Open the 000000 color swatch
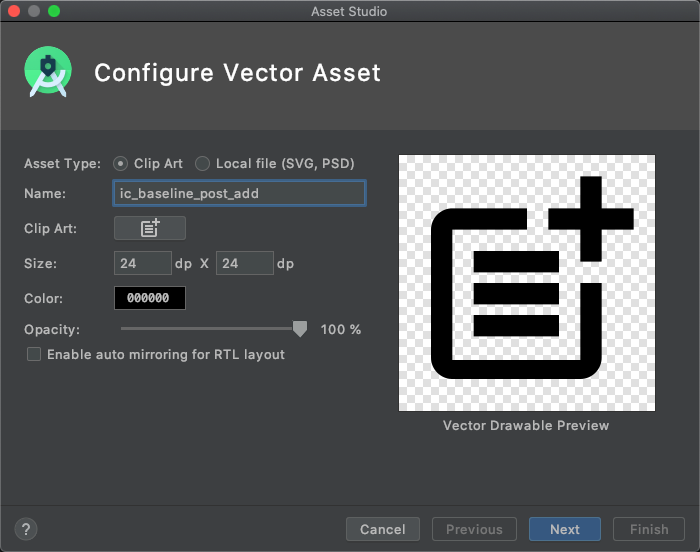700x552 pixels. click(150, 298)
